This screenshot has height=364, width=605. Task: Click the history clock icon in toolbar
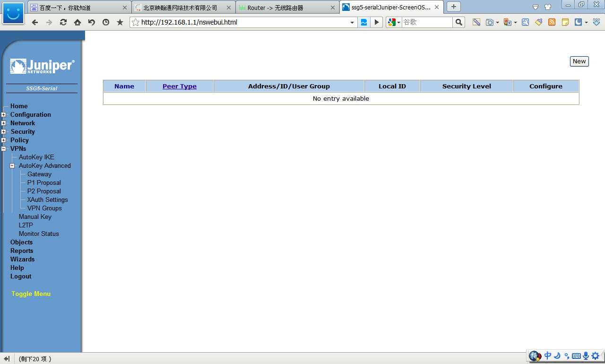pos(106,22)
